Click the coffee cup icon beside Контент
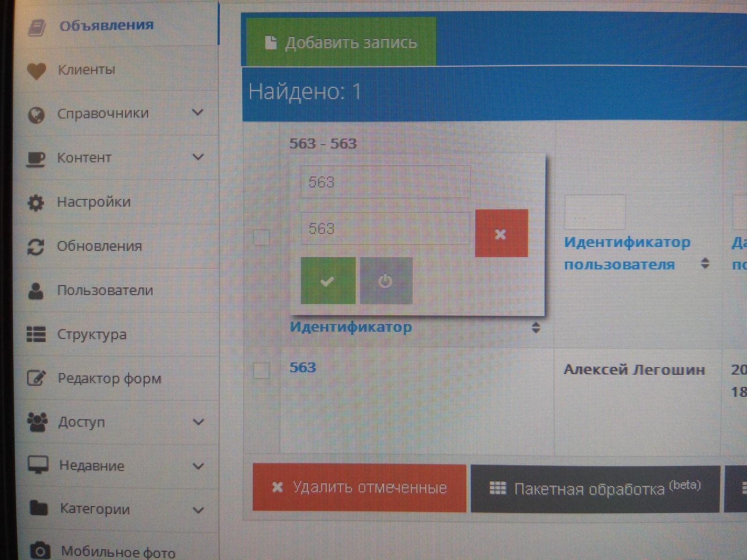Image resolution: width=747 pixels, height=560 pixels. (36, 160)
